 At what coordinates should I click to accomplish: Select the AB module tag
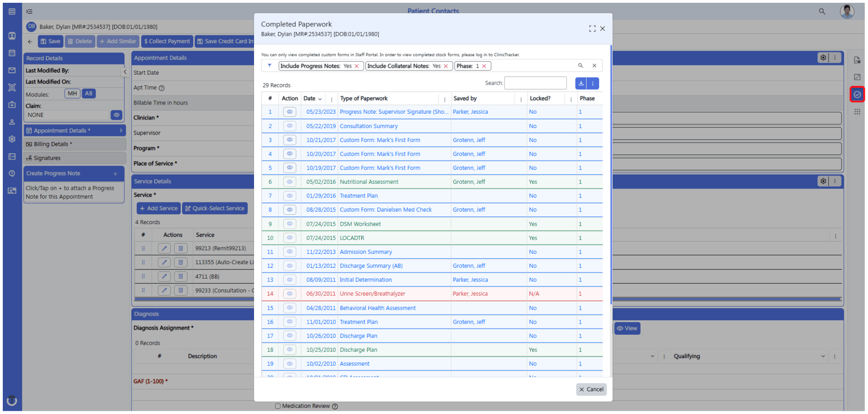click(x=89, y=94)
